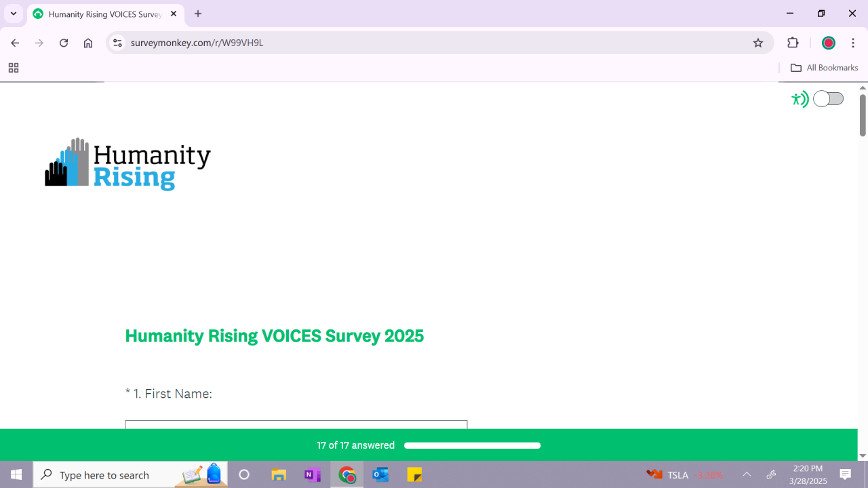Image resolution: width=868 pixels, height=488 pixels.
Task: Show hidden system tray icons
Action: [747, 474]
